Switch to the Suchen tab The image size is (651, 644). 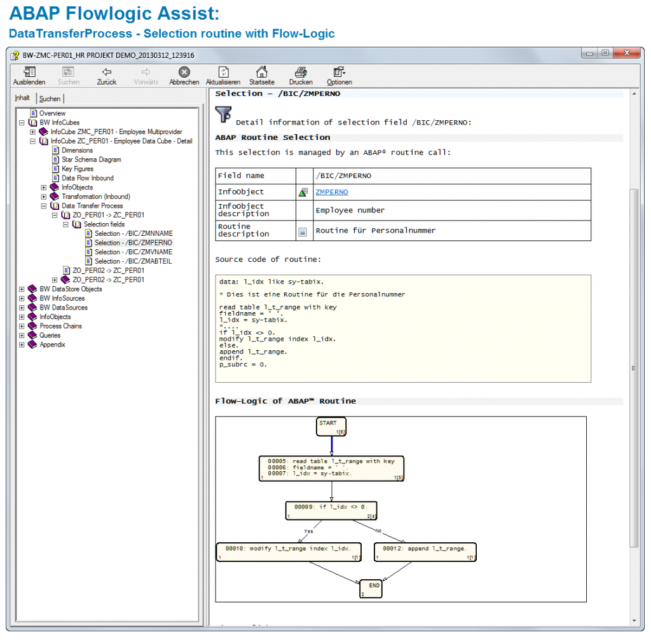[x=50, y=99]
